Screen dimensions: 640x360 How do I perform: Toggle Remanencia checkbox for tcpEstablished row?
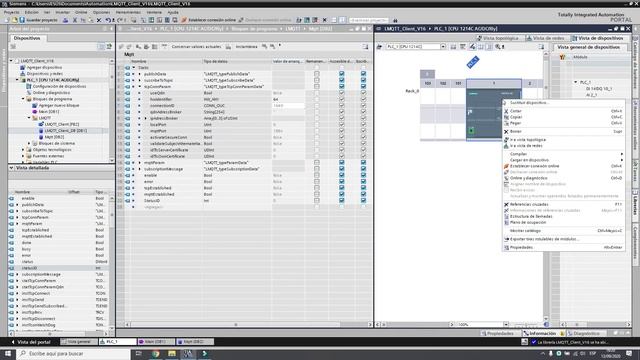pos(317,188)
